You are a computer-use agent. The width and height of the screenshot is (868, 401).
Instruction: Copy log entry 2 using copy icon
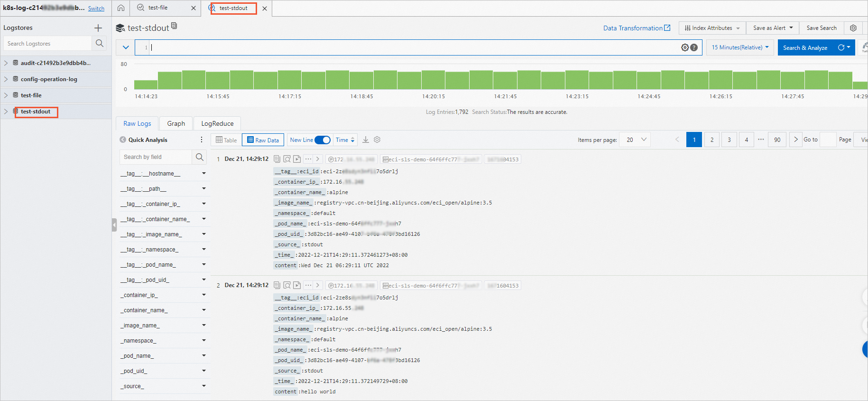(277, 285)
